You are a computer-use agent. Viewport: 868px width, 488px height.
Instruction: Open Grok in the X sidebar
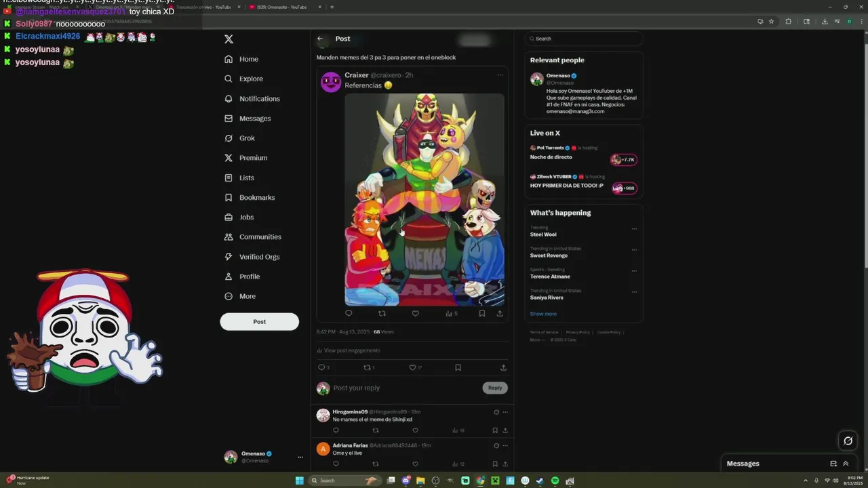coord(239,138)
